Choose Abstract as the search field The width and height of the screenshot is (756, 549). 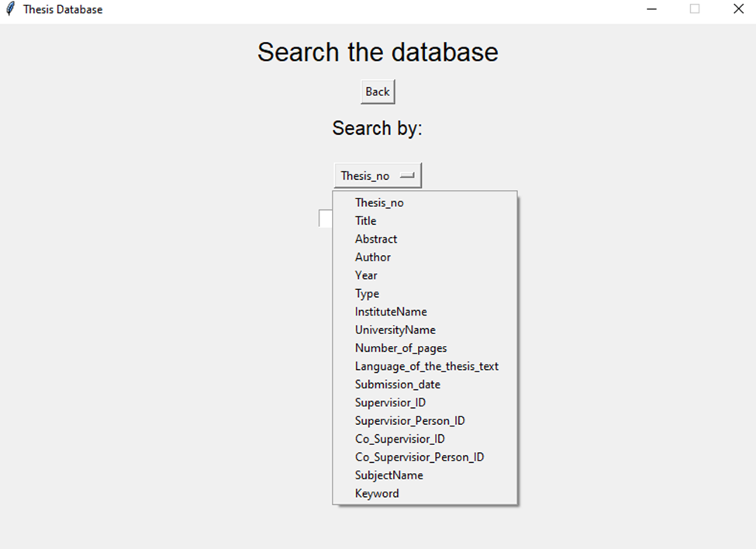[375, 239]
